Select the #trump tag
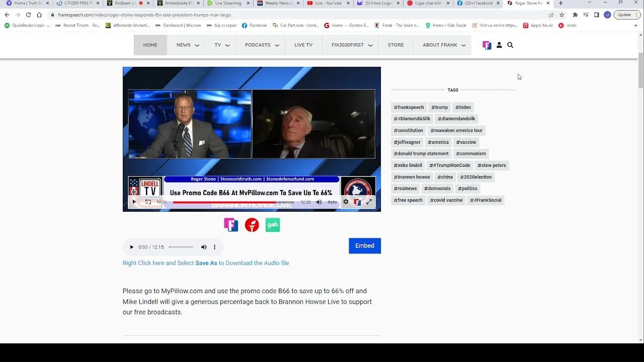 coord(439,107)
